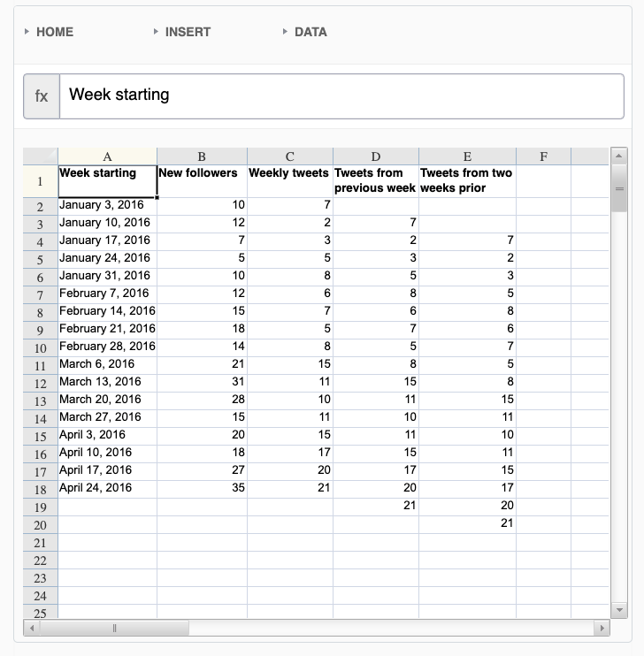The width and height of the screenshot is (644, 656).
Task: Select the cell 'January 31, 2016'
Action: click(108, 278)
